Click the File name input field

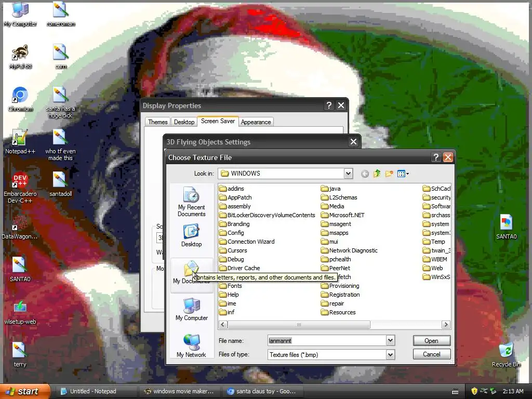327,340
